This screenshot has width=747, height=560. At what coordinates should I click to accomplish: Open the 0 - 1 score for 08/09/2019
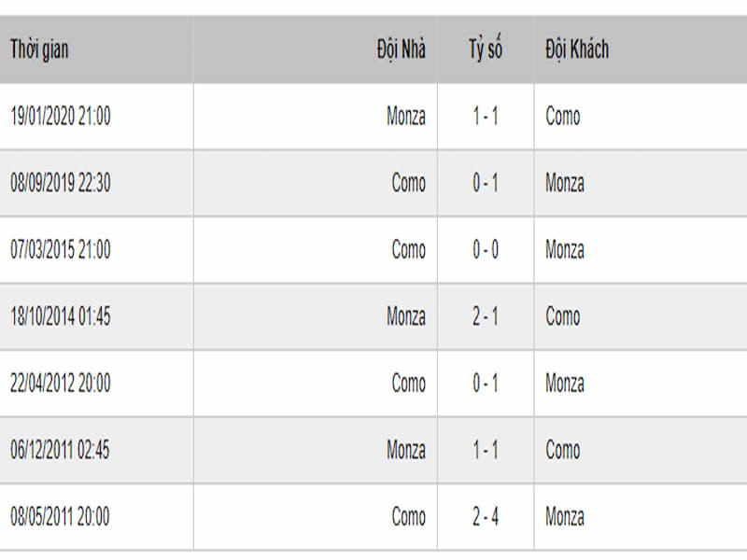click(x=486, y=183)
